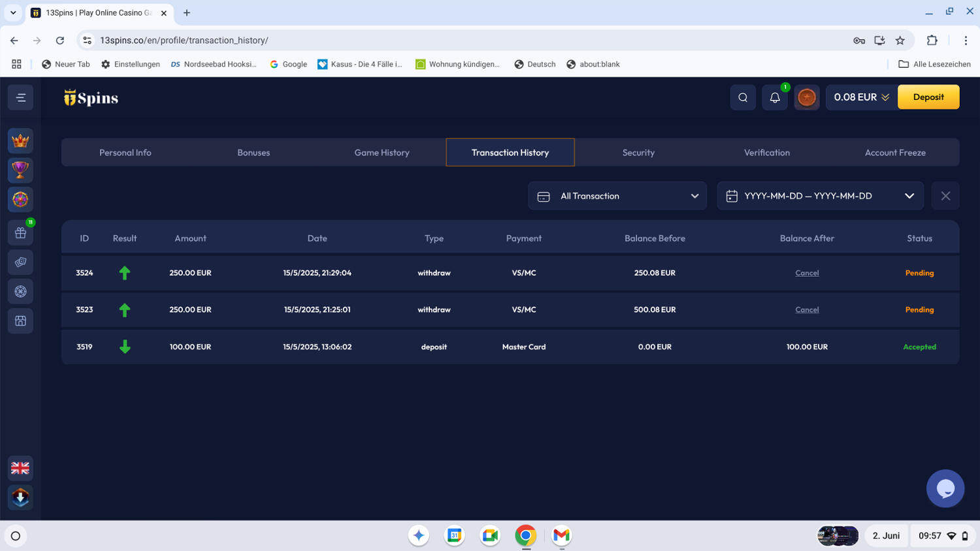
Task: Click the casino chip sidebar icon
Action: (x=21, y=292)
